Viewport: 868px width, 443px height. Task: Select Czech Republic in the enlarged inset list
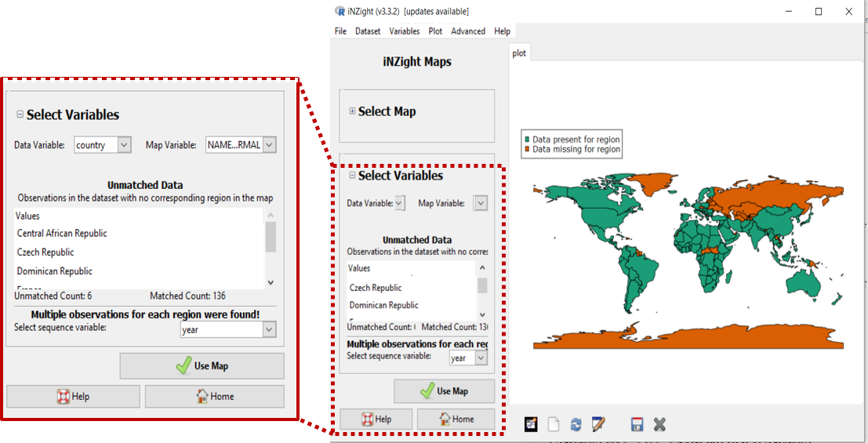click(x=45, y=252)
